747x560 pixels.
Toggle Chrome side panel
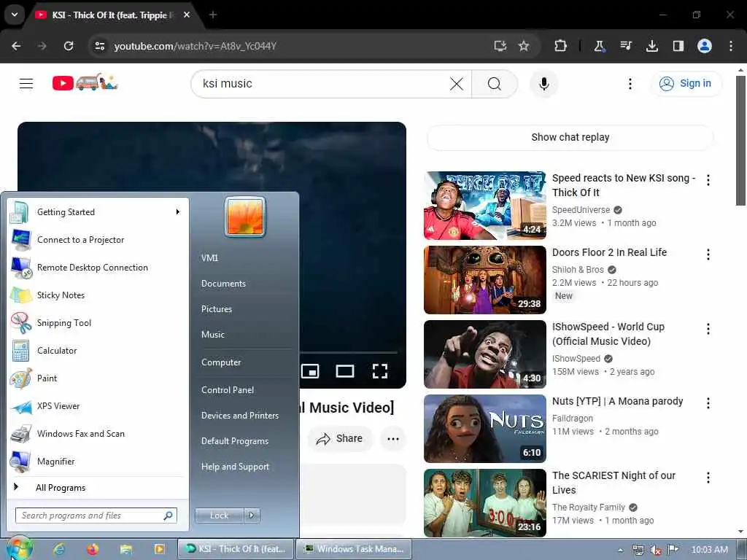678,46
